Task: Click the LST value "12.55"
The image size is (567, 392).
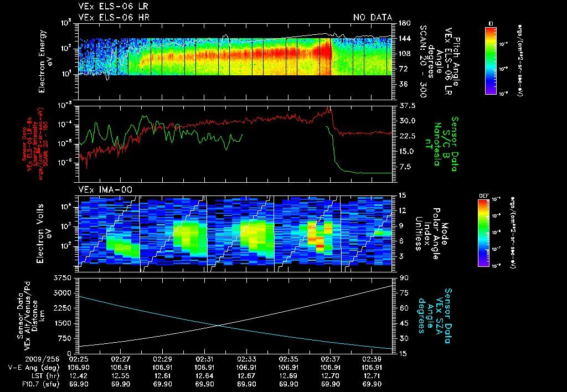Action: (x=120, y=376)
